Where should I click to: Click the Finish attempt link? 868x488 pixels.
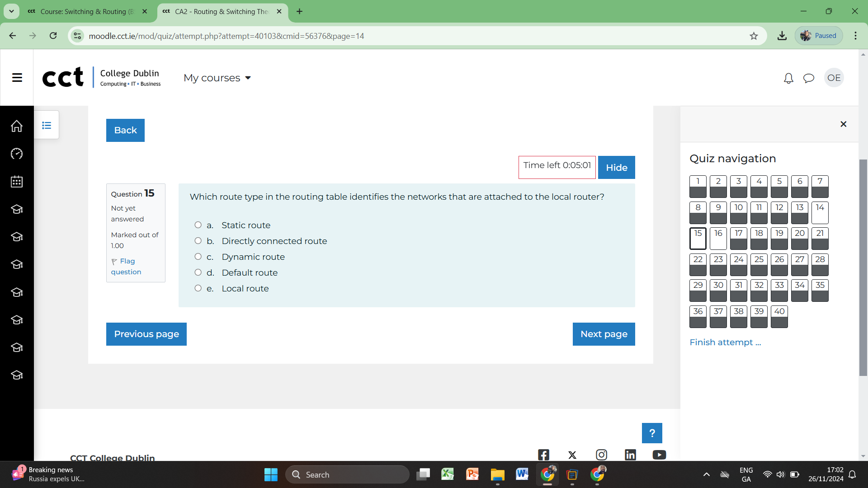[x=725, y=342]
